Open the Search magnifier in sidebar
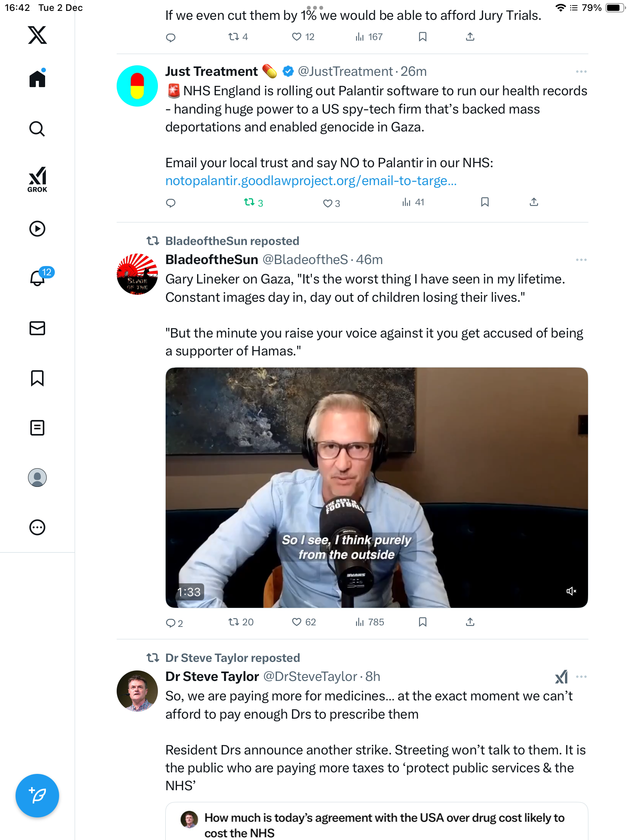 (x=37, y=129)
